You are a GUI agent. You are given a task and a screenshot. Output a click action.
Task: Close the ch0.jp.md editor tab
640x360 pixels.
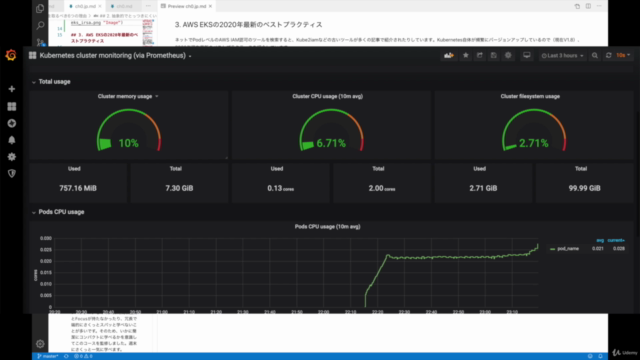click(100, 6)
